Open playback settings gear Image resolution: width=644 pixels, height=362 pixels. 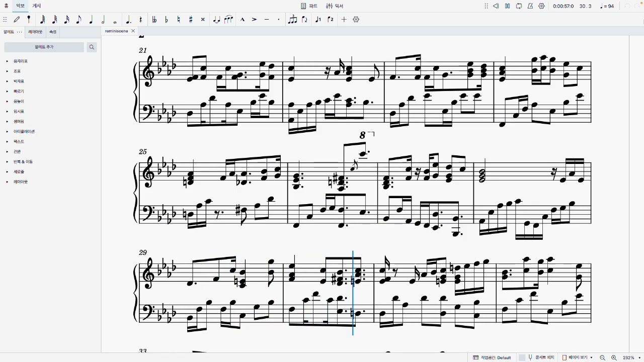point(542,6)
